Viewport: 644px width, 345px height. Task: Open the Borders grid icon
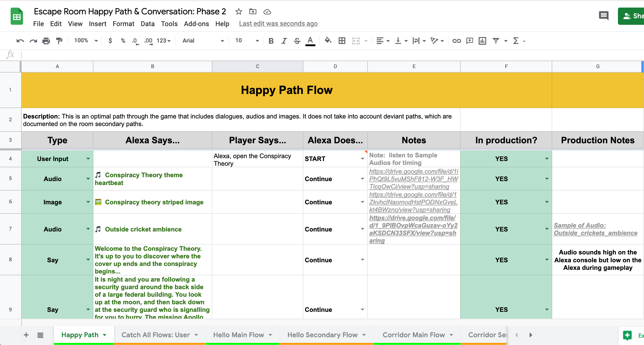(x=342, y=41)
